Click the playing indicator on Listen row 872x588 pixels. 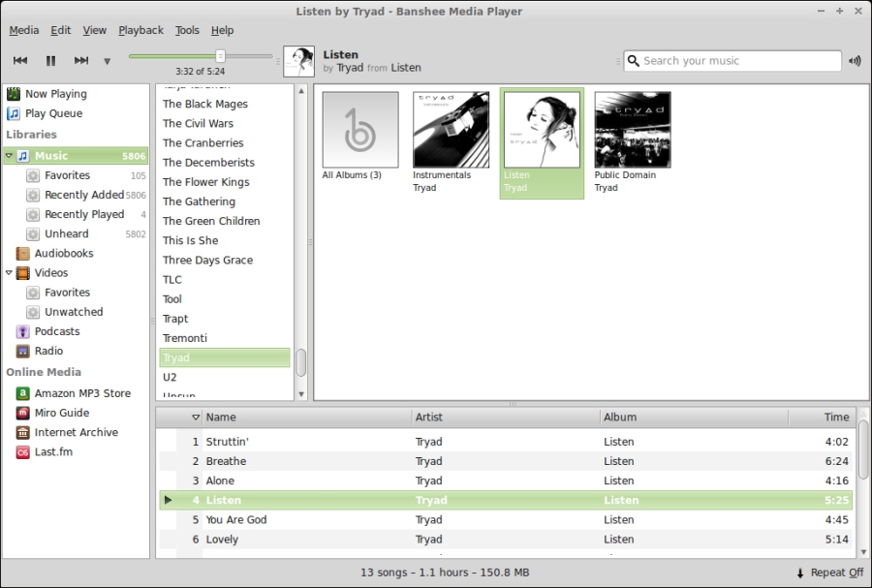click(168, 500)
